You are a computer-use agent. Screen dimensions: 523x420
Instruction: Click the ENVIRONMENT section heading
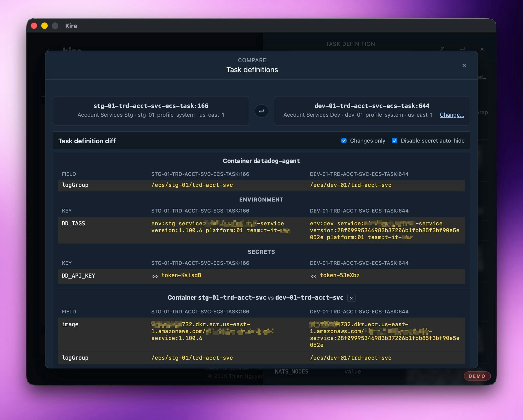[x=261, y=200]
